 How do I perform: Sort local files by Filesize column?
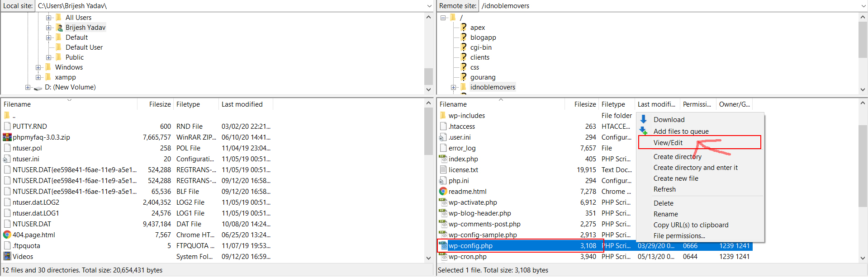[x=155, y=104]
